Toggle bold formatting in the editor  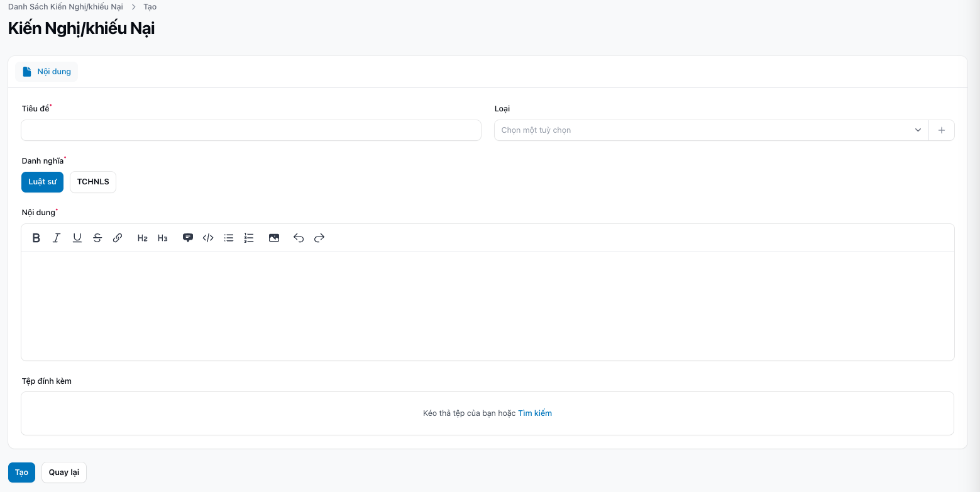[x=36, y=238]
